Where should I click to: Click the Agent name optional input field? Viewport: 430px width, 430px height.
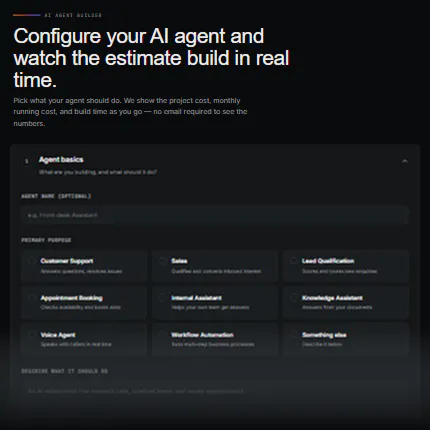[x=215, y=215]
